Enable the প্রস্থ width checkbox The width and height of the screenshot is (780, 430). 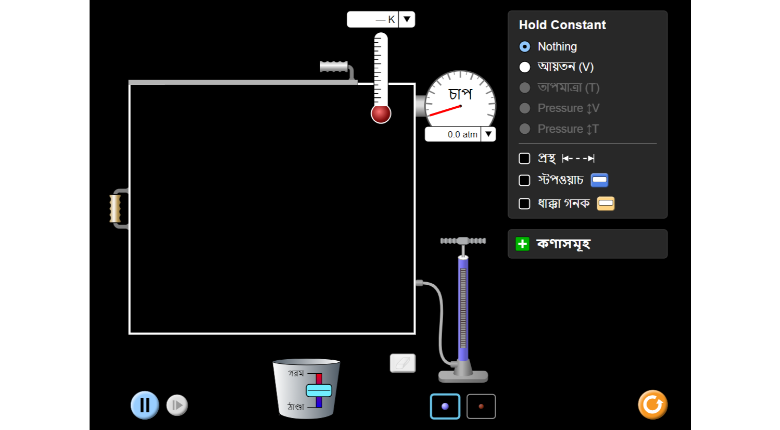[524, 158]
